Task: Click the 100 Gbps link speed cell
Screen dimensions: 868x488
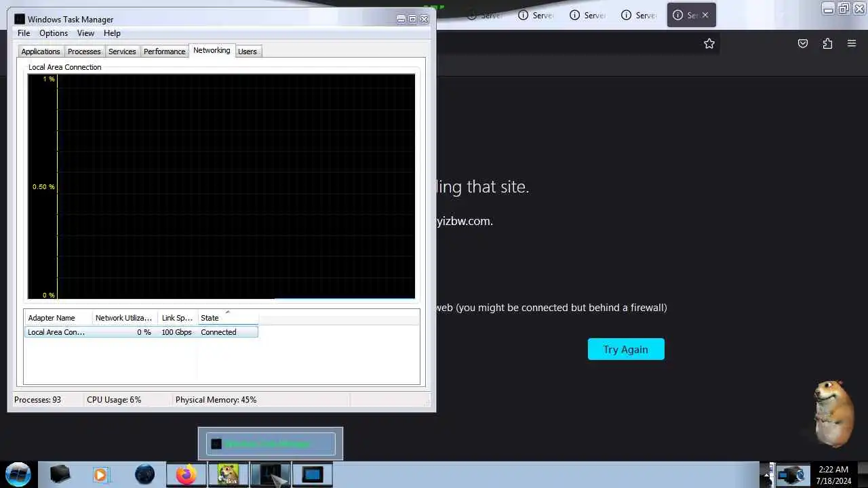Action: [x=177, y=332]
